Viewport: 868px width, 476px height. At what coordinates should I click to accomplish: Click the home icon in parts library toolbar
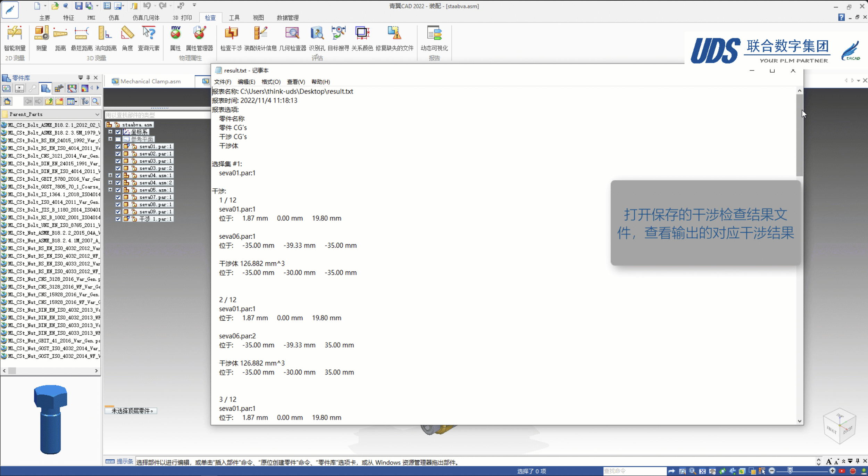pos(7,101)
